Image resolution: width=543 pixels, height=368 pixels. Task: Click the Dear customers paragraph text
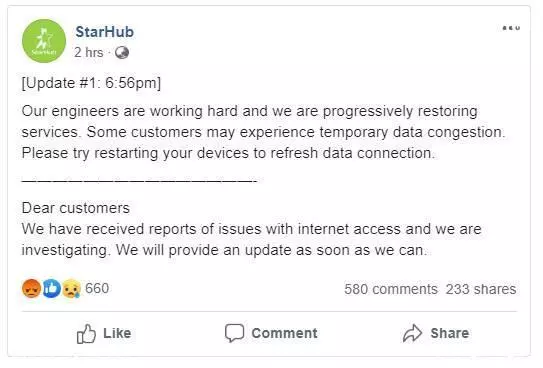251,229
